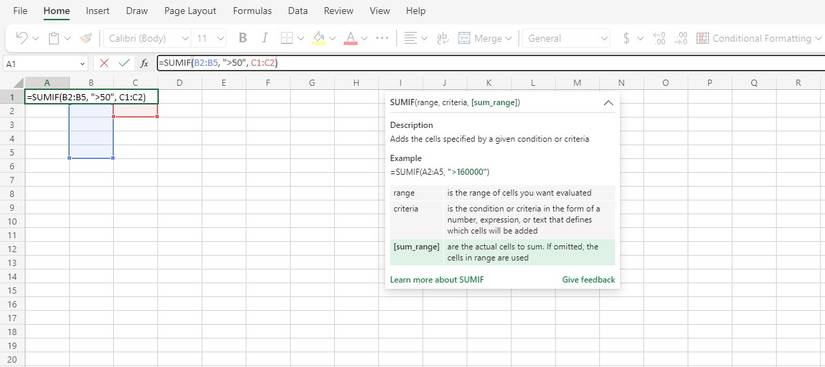Screen dimensions: 825x367
Task: Open the Merge dropdown arrow
Action: click(508, 38)
